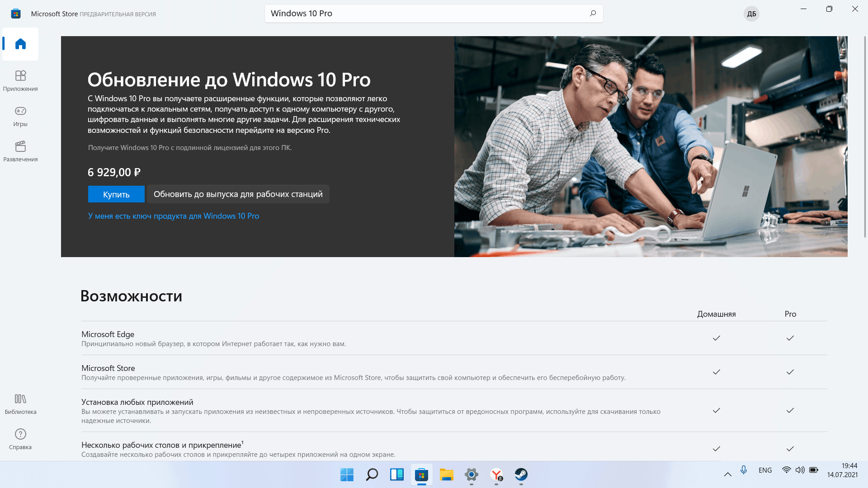Open the Steam taskbar icon
Screen dimensions: 868x488
tap(521, 474)
